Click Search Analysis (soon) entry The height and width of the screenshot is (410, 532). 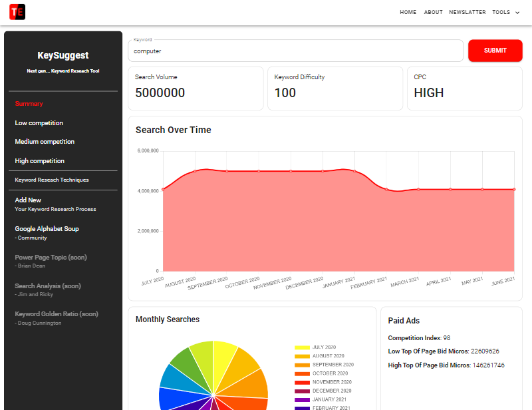pyautogui.click(x=48, y=290)
